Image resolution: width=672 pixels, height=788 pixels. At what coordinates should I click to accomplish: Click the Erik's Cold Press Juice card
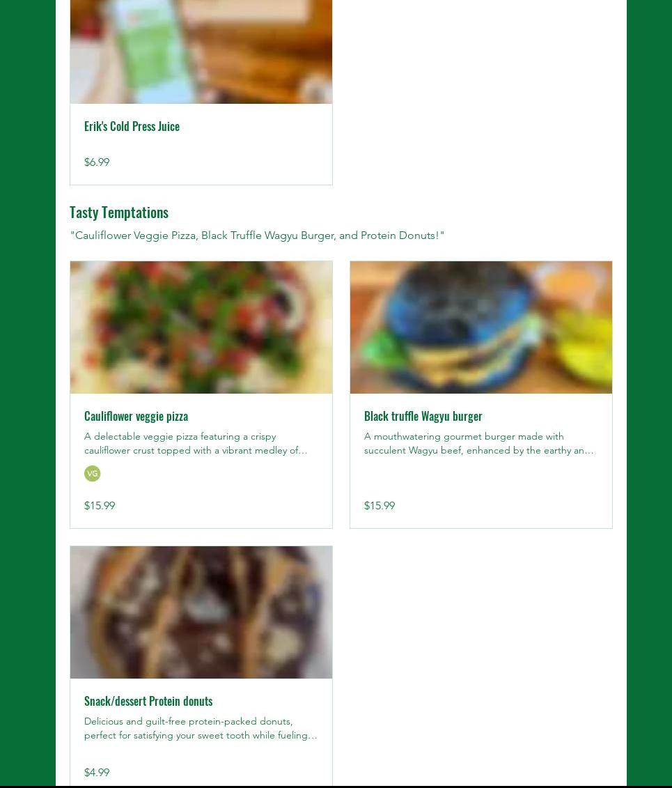click(x=201, y=93)
